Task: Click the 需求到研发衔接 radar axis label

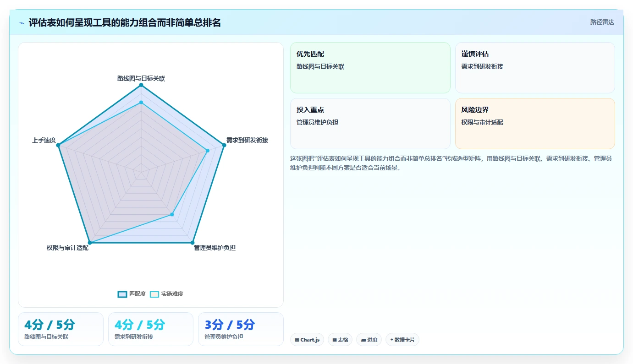Action: pyautogui.click(x=247, y=140)
